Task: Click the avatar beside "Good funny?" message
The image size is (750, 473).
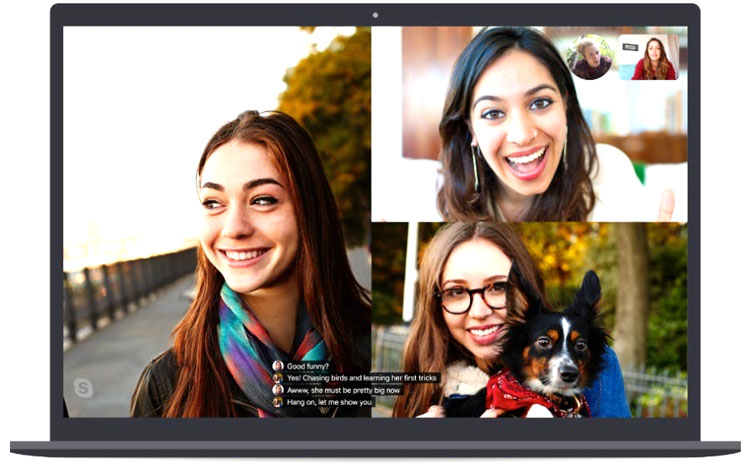Action: (x=278, y=366)
